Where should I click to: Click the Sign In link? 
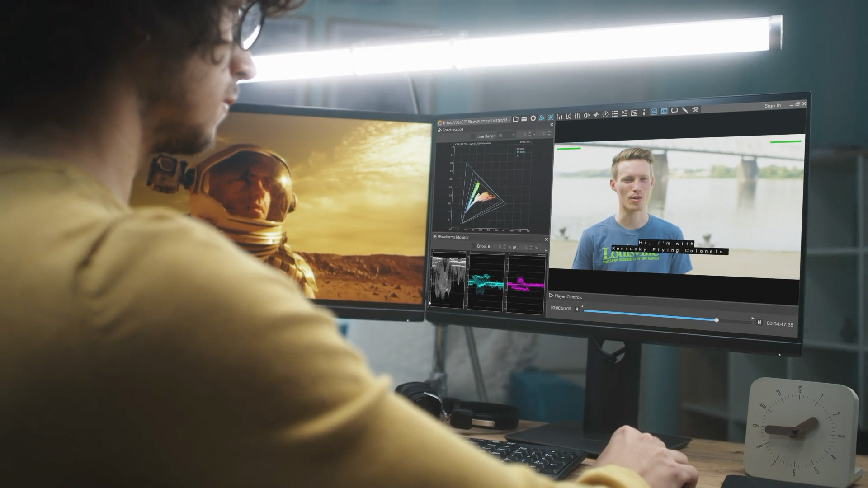tap(773, 106)
